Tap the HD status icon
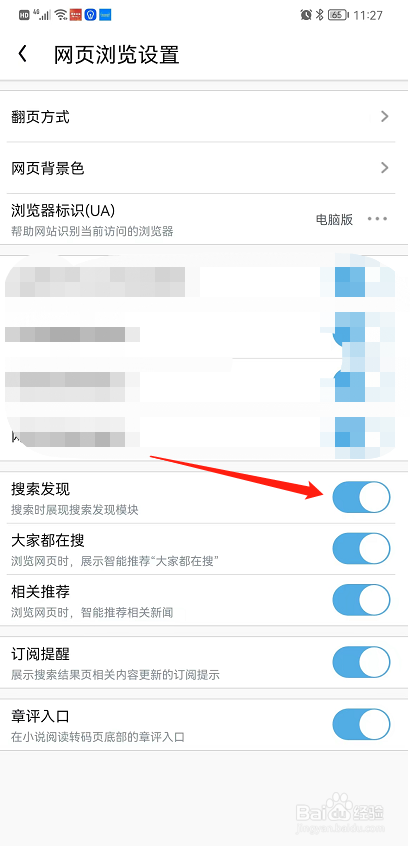Image resolution: width=413 pixels, height=846 pixels. coord(24,15)
